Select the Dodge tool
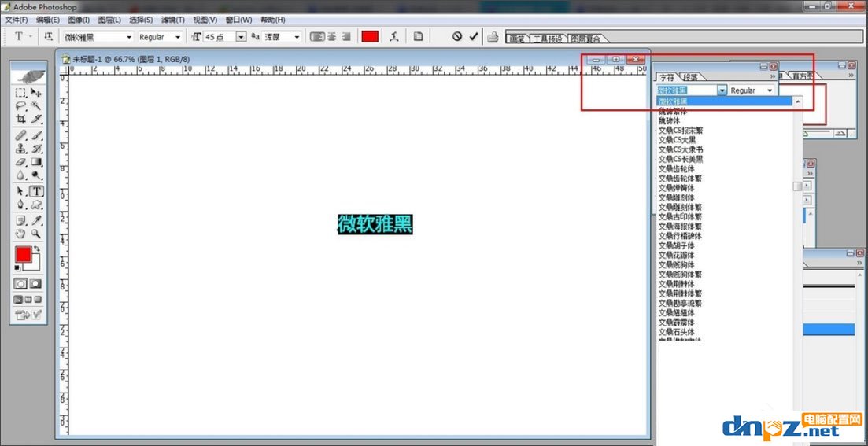 [x=36, y=175]
